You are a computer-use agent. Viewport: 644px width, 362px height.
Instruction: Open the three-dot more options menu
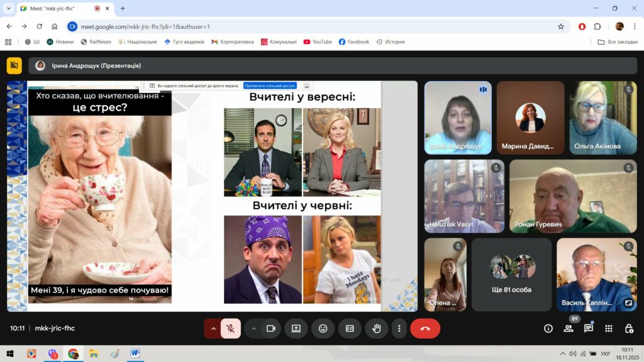click(x=399, y=328)
